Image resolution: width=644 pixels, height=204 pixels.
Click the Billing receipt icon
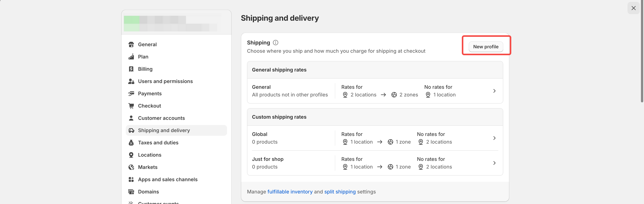[131, 69]
